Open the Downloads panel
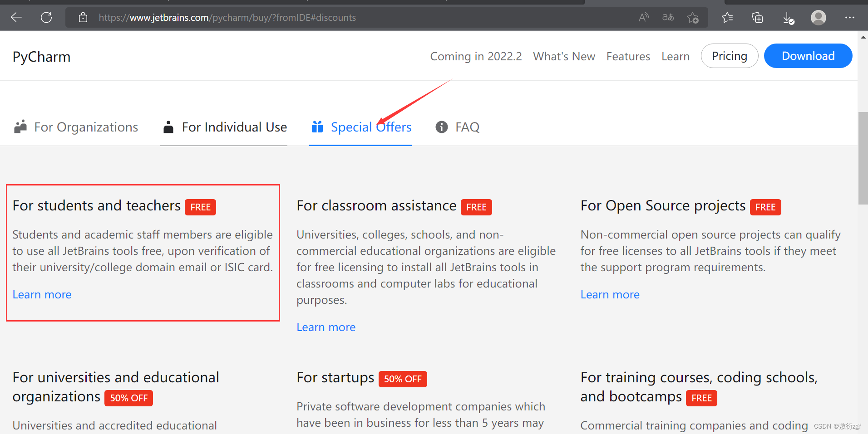The height and width of the screenshot is (434, 868). (789, 18)
